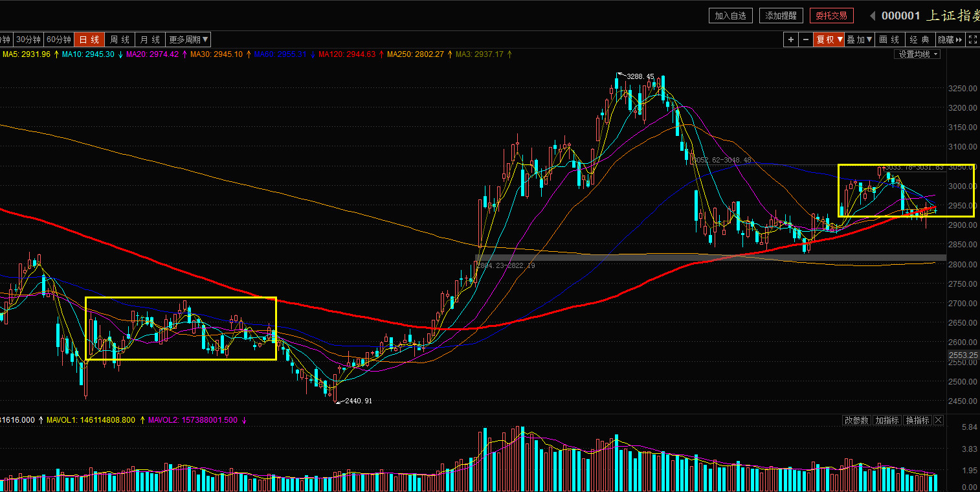The image size is (980, 492).
Task: Activate 画线 drawing tool
Action: click(890, 39)
